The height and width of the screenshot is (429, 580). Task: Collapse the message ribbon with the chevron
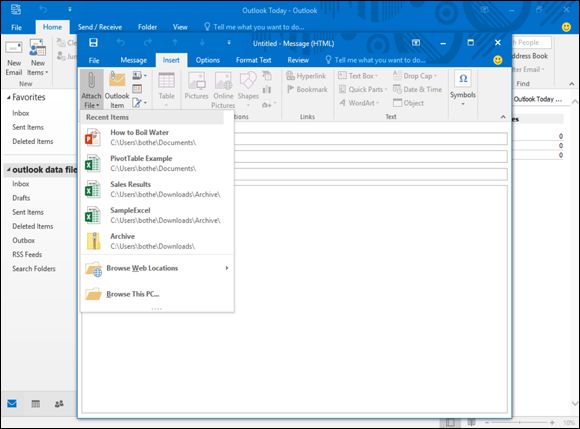pos(503,117)
